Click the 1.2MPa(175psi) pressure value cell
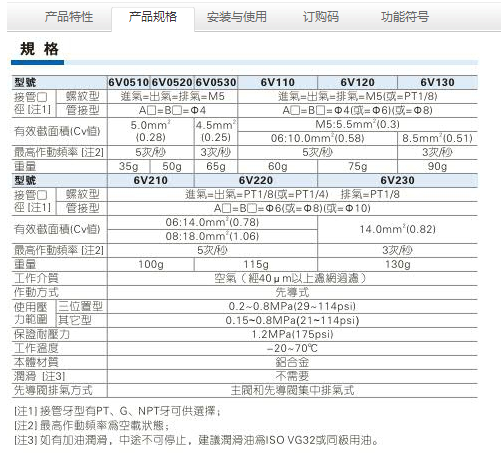Viewport: 501px width, 454px height. (292, 334)
